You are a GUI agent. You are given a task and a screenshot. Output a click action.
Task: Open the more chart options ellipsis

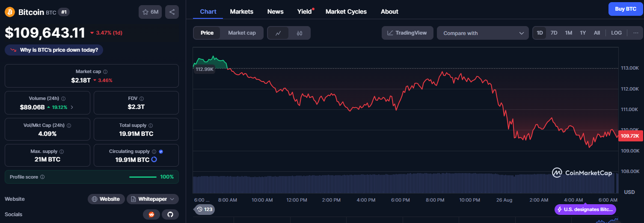coord(635,33)
